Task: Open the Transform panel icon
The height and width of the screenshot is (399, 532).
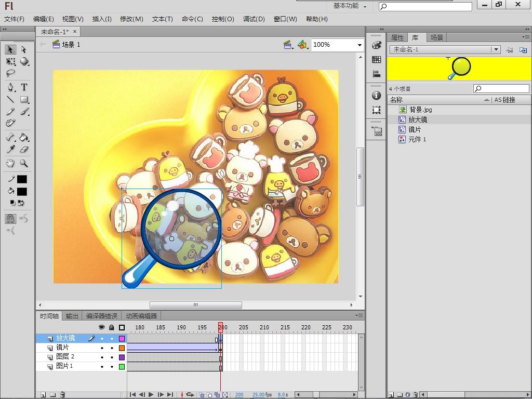Action: tap(376, 110)
